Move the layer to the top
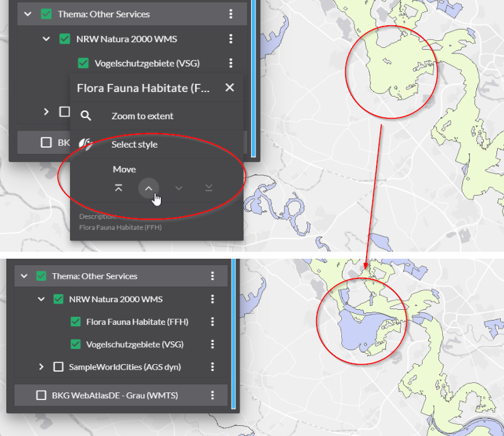The height and width of the screenshot is (436, 504). 119,188
